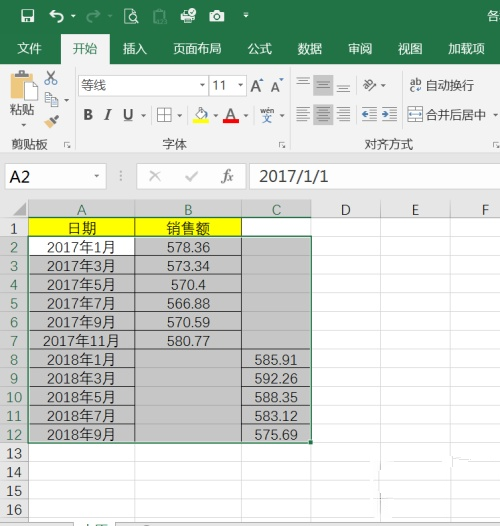Apply yellow fill color bucket
The image size is (500, 526).
(x=201, y=115)
